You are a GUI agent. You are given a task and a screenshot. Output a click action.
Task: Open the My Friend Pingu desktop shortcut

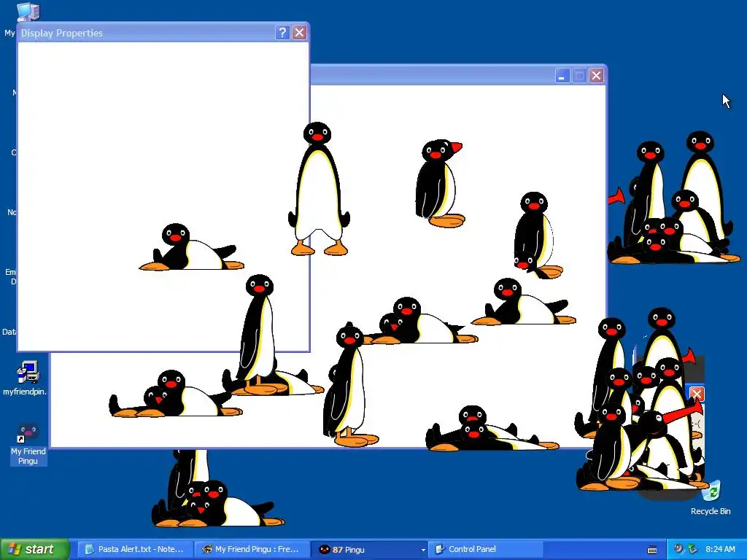tap(28, 443)
